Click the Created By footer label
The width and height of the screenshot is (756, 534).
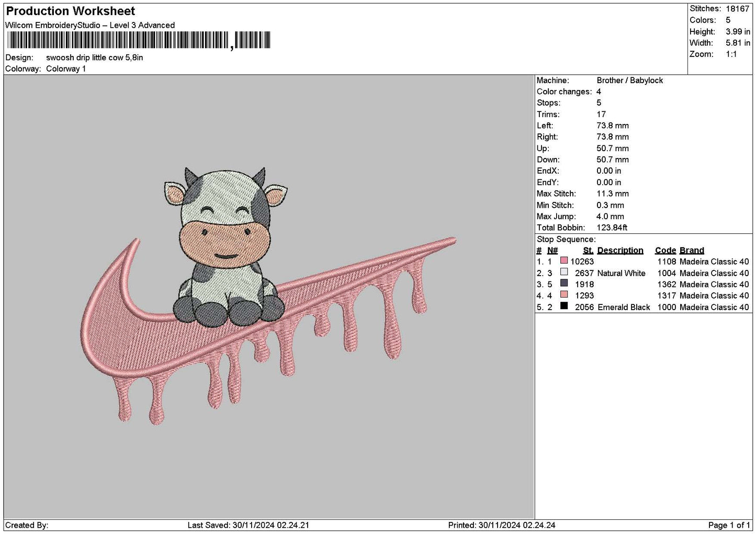click(27, 525)
